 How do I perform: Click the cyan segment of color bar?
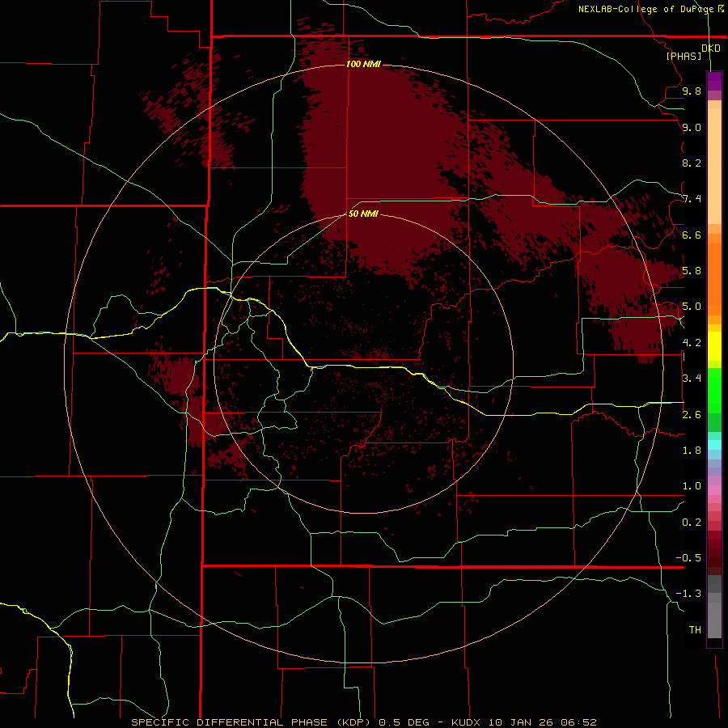tap(714, 445)
